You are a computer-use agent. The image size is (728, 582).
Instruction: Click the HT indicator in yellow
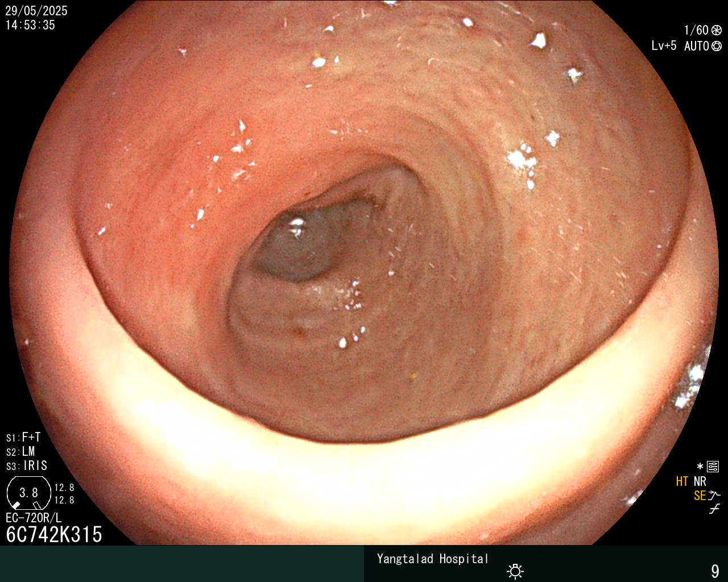pyautogui.click(x=682, y=482)
